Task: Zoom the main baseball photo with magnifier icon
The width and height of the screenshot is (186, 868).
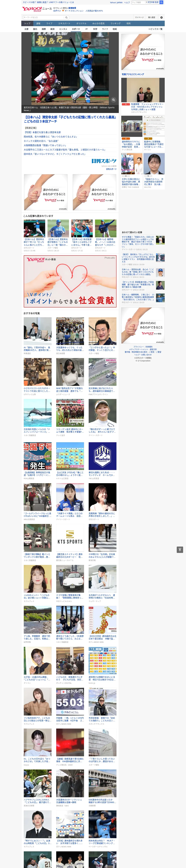Action: [x=113, y=100]
